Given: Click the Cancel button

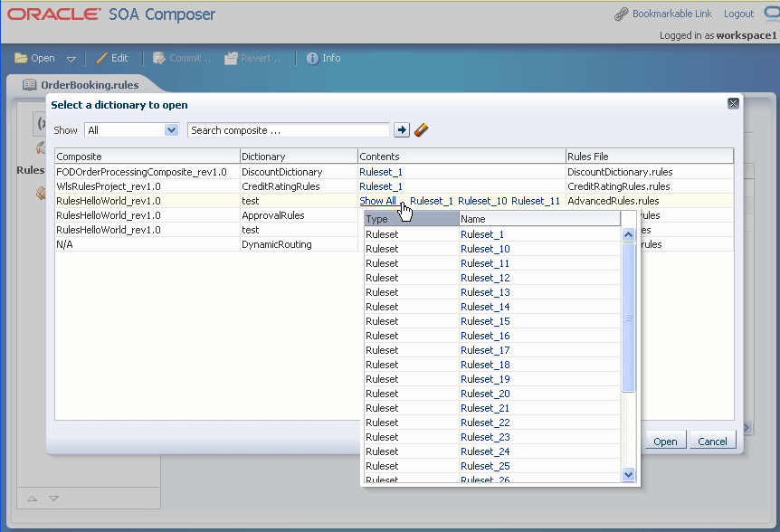Looking at the screenshot, I should point(712,441).
